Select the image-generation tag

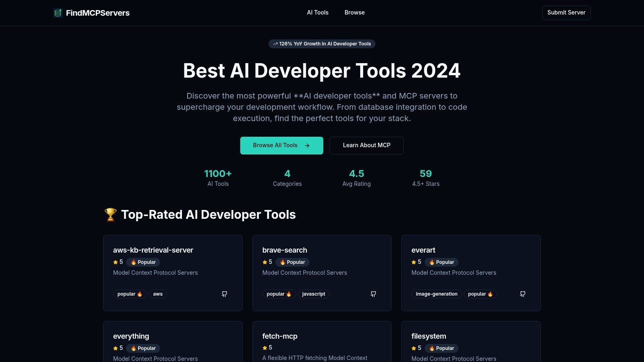[x=437, y=294]
